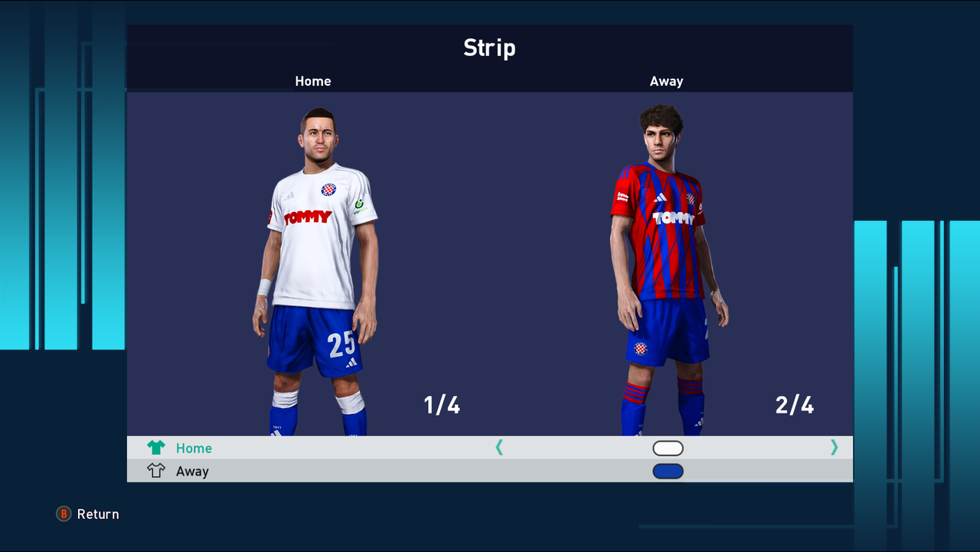This screenshot has width=980, height=552.
Task: Click the blue Away strip color swatch
Action: (668, 472)
